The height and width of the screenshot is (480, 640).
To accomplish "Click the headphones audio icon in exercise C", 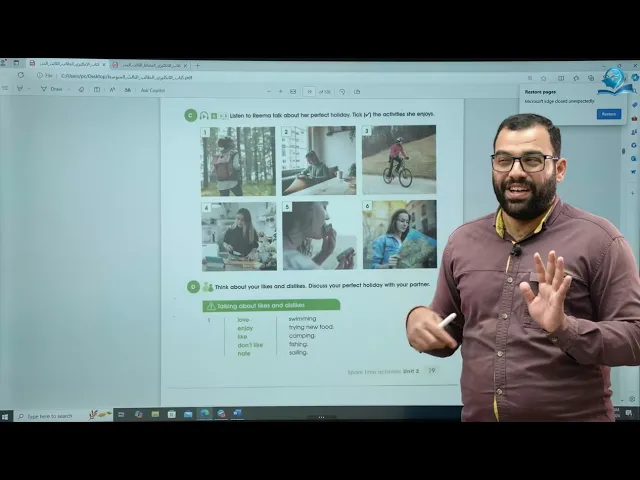I will tap(204, 116).
